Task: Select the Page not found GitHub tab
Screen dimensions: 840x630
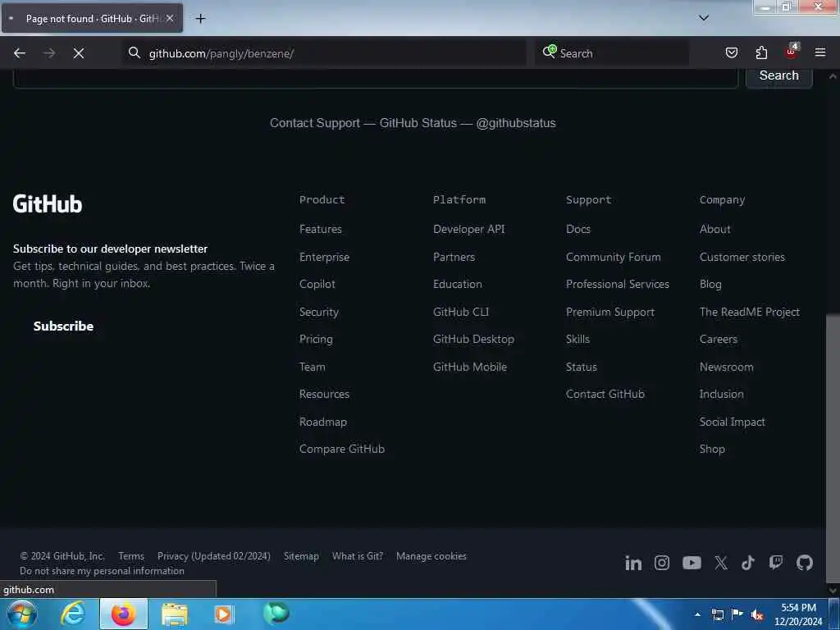Action: pyautogui.click(x=92, y=18)
